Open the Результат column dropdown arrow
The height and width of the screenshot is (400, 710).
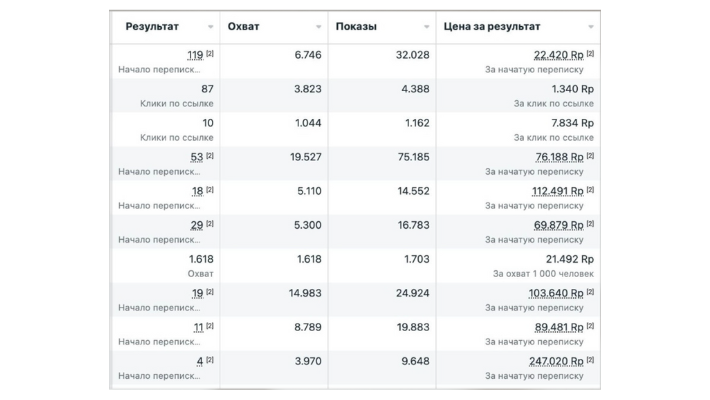[x=211, y=27]
